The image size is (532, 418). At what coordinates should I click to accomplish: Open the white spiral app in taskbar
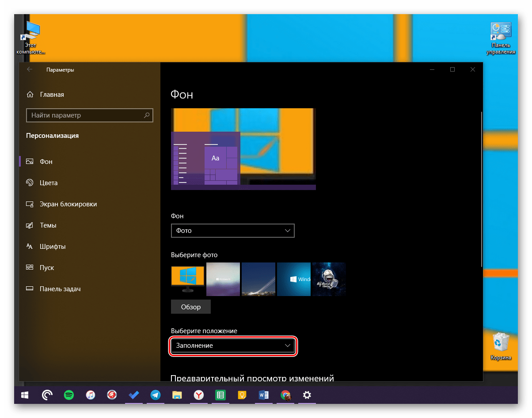[x=47, y=395]
